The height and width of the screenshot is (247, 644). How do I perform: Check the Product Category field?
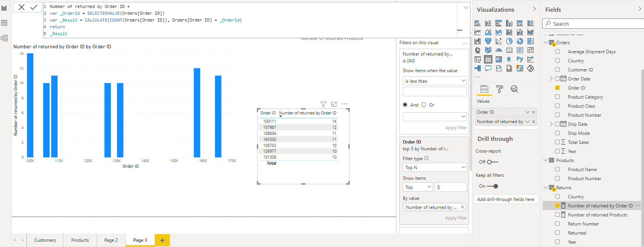(557, 97)
